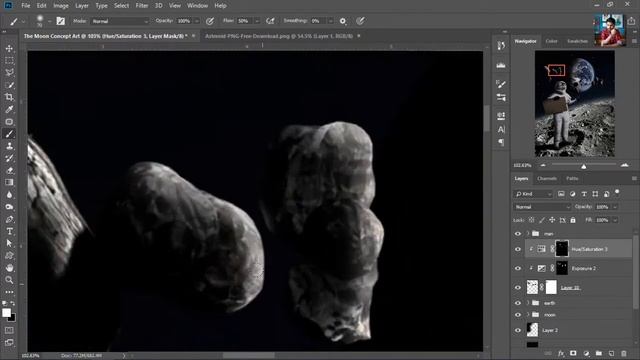Open the Flow value dropdown arrow
The image size is (640, 360).
point(257,21)
